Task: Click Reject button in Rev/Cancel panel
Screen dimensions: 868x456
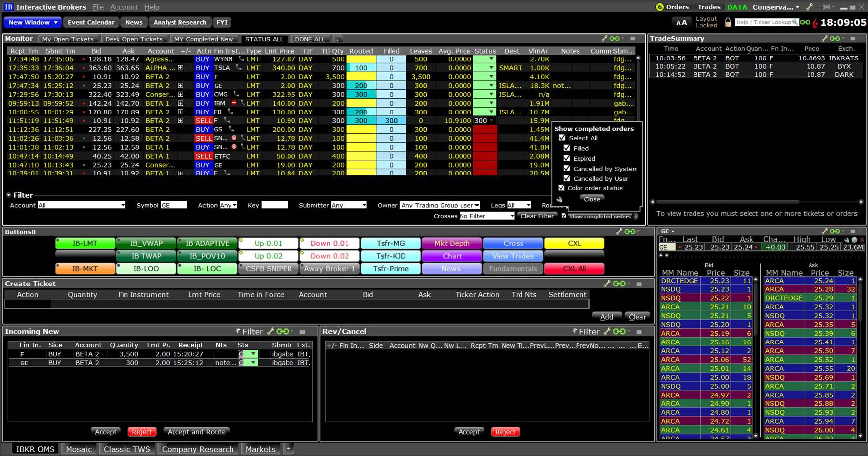Action: (505, 432)
